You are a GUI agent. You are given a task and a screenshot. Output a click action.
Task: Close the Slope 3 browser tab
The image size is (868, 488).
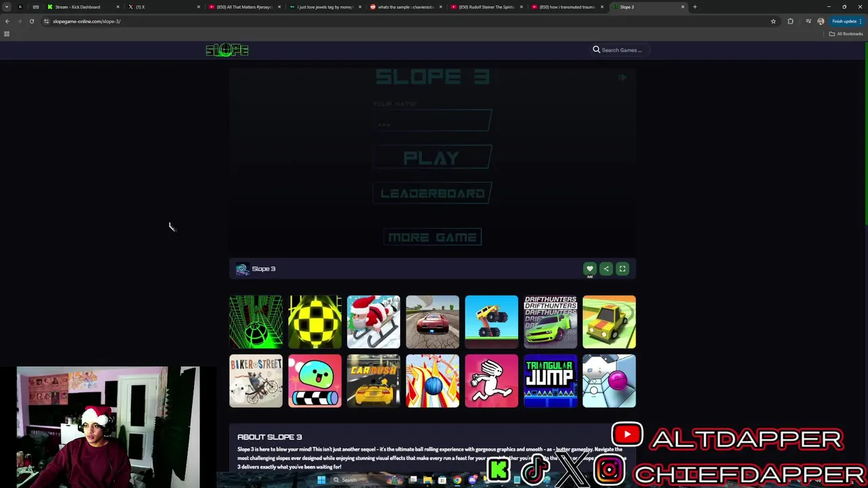click(x=682, y=7)
